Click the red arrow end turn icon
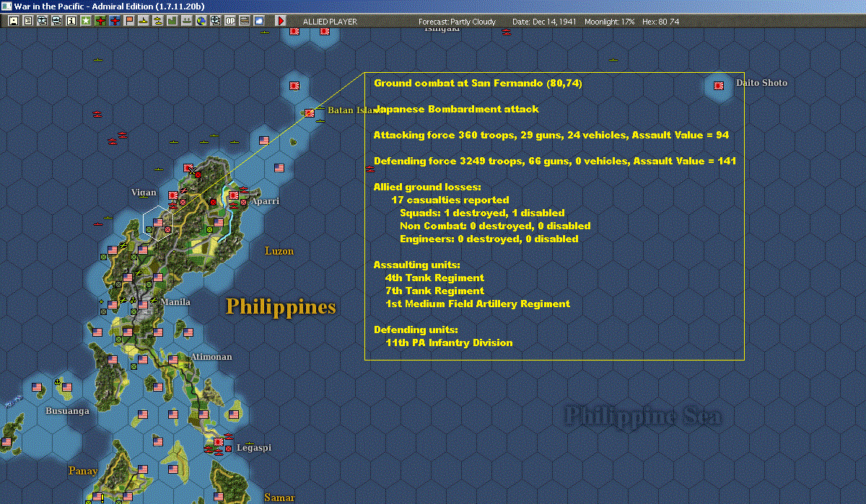 [281, 21]
